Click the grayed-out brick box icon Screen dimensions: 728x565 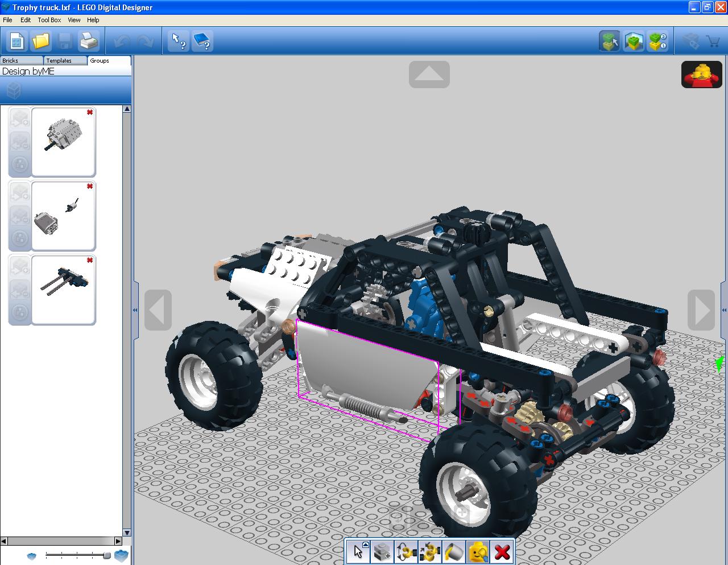[x=690, y=41]
